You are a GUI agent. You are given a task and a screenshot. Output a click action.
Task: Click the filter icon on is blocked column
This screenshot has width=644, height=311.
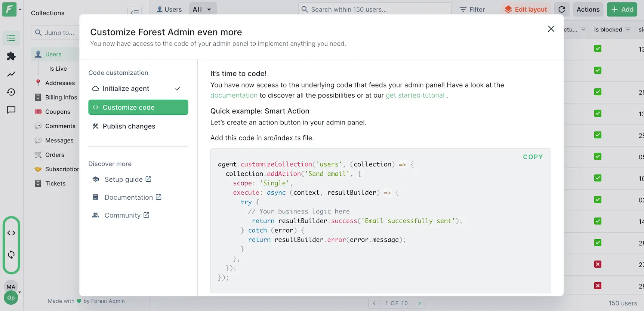[628, 30]
